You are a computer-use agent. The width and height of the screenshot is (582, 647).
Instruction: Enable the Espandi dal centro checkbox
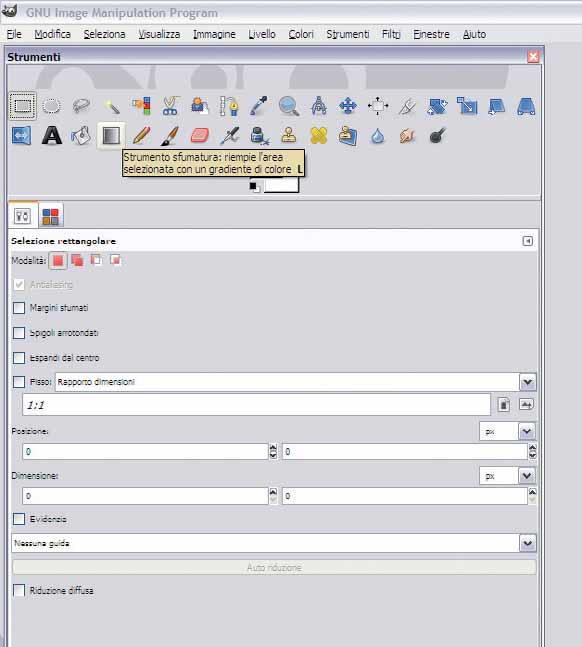[19, 358]
